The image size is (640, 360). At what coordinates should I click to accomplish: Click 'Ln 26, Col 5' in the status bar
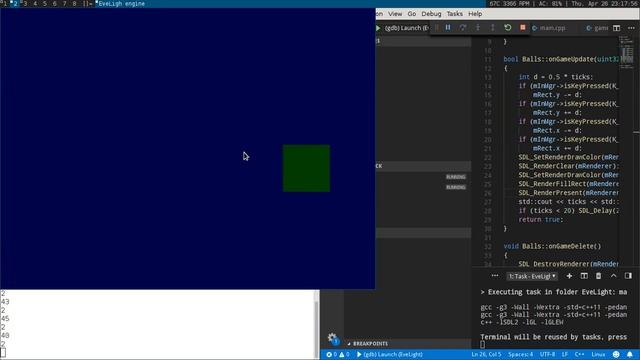[x=486, y=354]
